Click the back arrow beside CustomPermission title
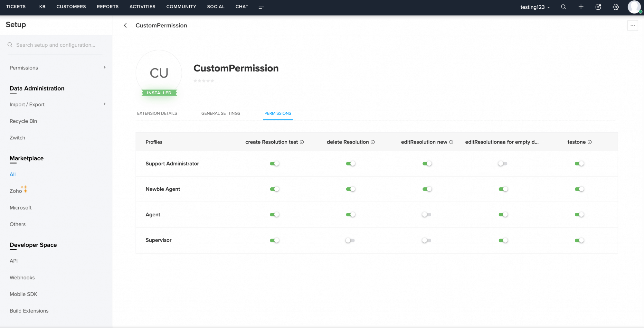The height and width of the screenshot is (328, 644). pyautogui.click(x=125, y=25)
